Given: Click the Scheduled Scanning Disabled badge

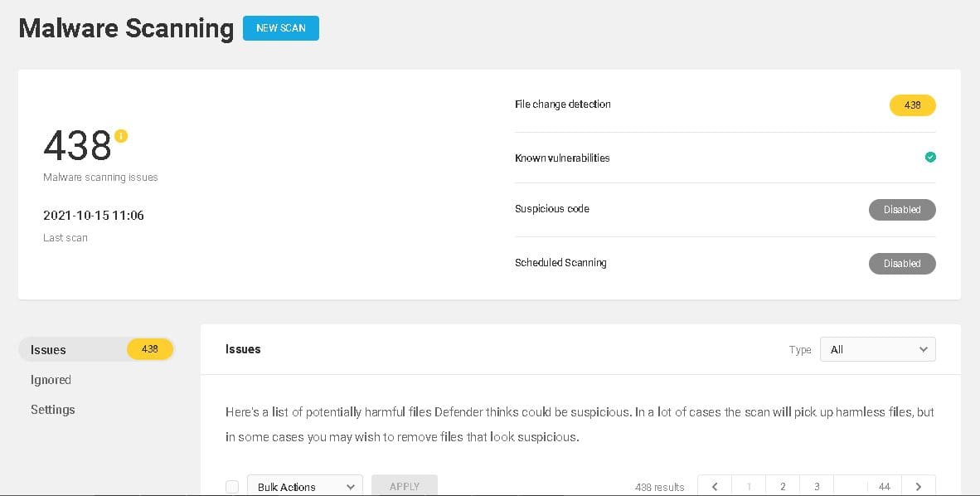Looking at the screenshot, I should pyautogui.click(x=902, y=263).
